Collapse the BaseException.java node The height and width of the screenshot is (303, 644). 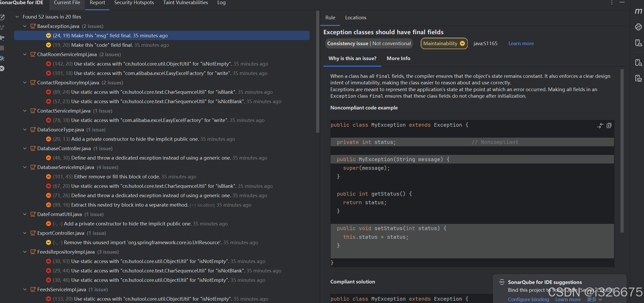(x=25, y=26)
